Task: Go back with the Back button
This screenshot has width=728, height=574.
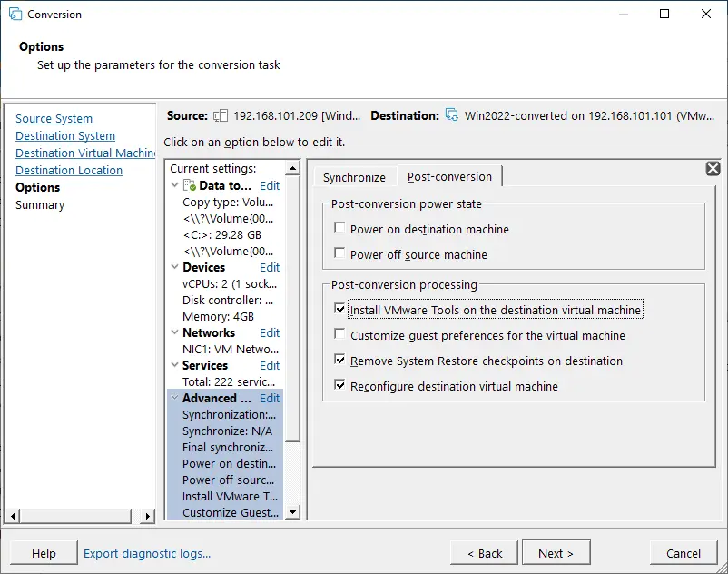Action: click(x=484, y=553)
